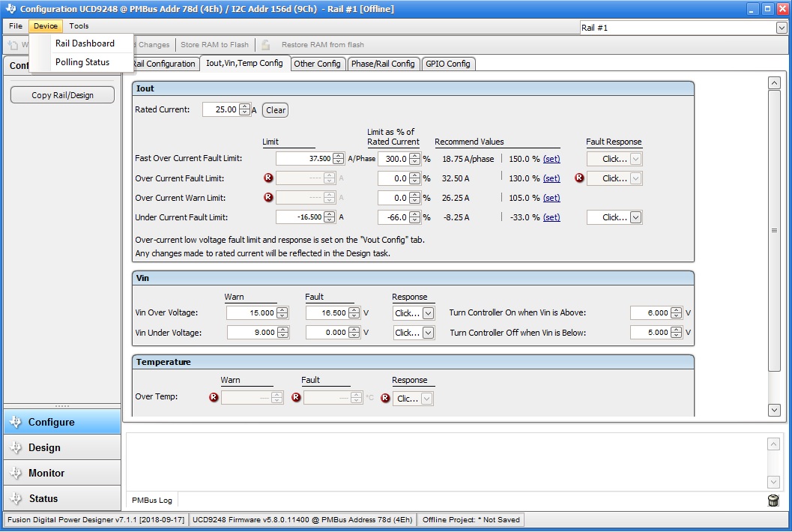This screenshot has width=792, height=532.
Task: Open Over Temp response dropdown
Action: (x=427, y=399)
